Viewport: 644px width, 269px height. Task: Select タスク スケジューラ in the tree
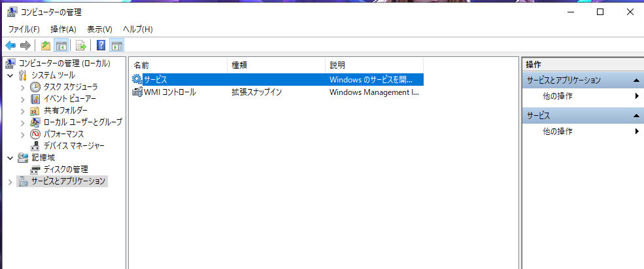click(71, 87)
